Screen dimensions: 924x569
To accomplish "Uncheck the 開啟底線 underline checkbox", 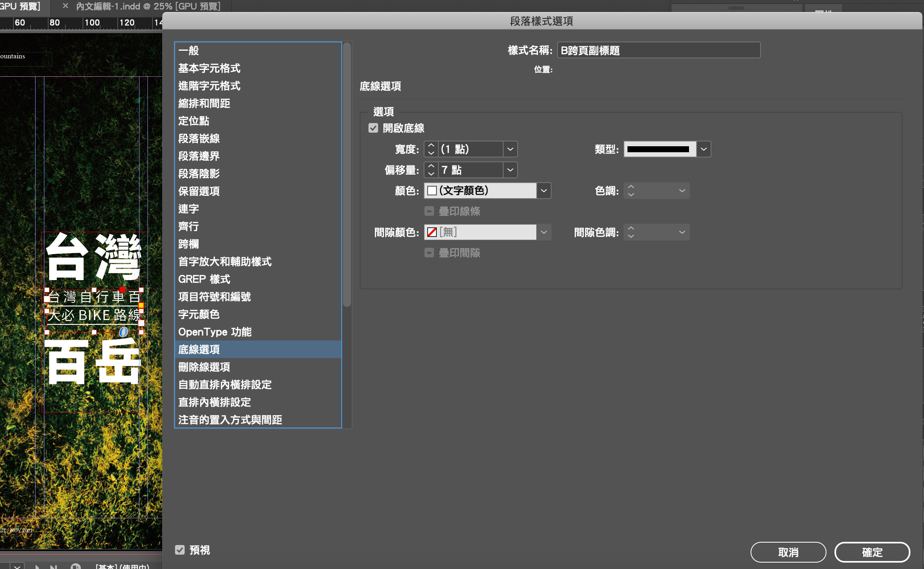I will pyautogui.click(x=373, y=128).
